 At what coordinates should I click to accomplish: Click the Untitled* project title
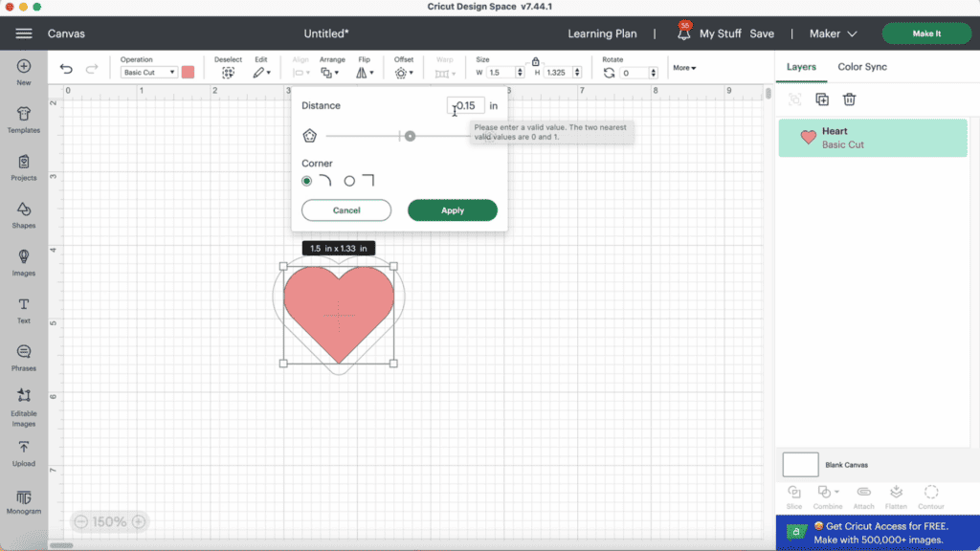[326, 33]
